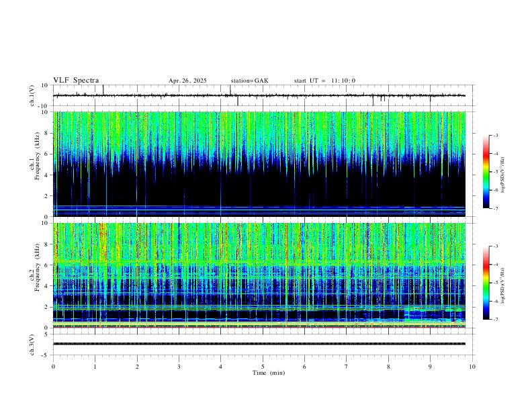Click the ch.2 spectrogram plot area
The width and height of the screenshot is (532, 411).
click(x=259, y=275)
